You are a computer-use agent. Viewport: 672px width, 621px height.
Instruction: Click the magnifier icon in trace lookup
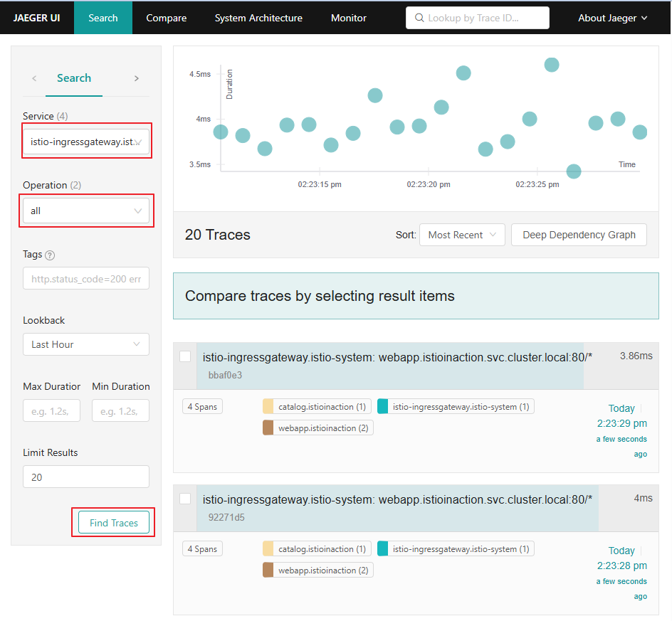pos(419,18)
